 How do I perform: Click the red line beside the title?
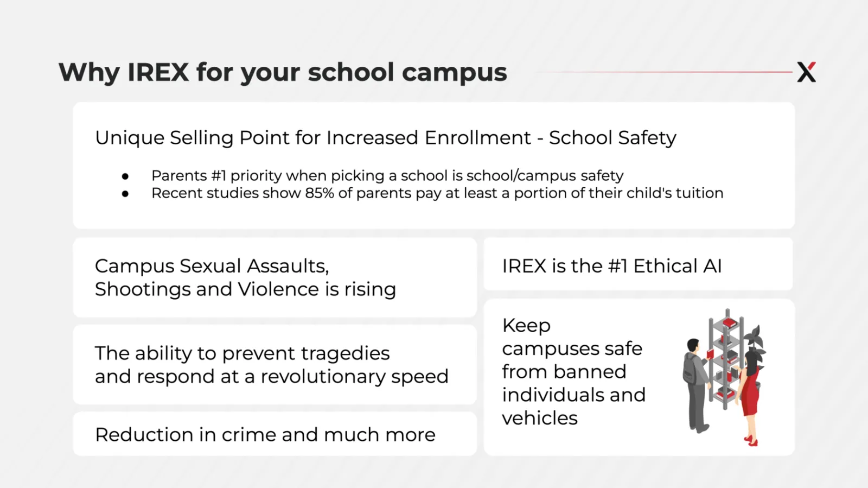click(663, 72)
